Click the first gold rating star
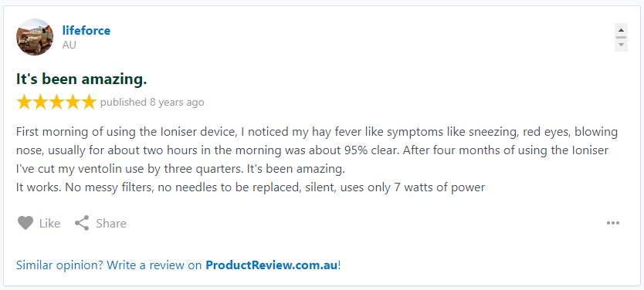Image resolution: width=644 pixels, height=290 pixels. point(24,102)
